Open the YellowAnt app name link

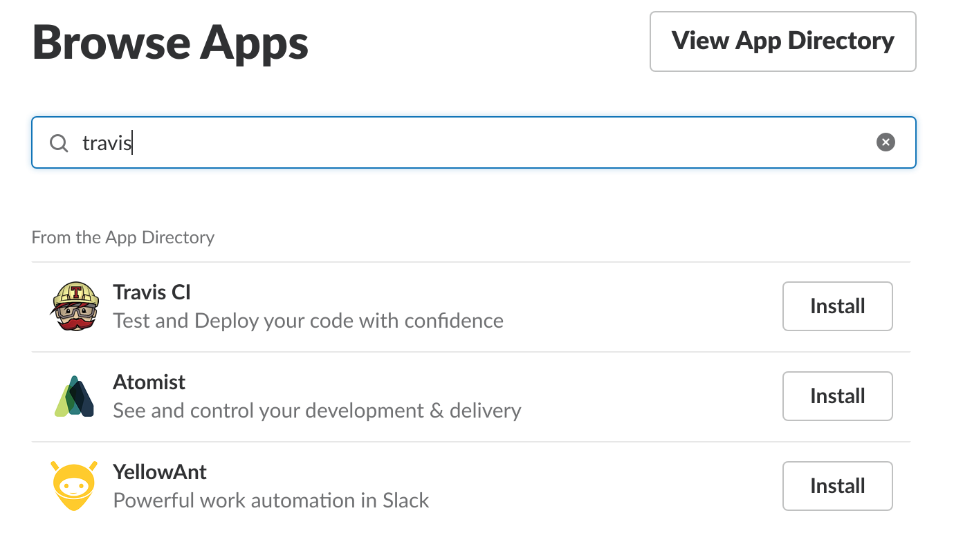coord(160,472)
